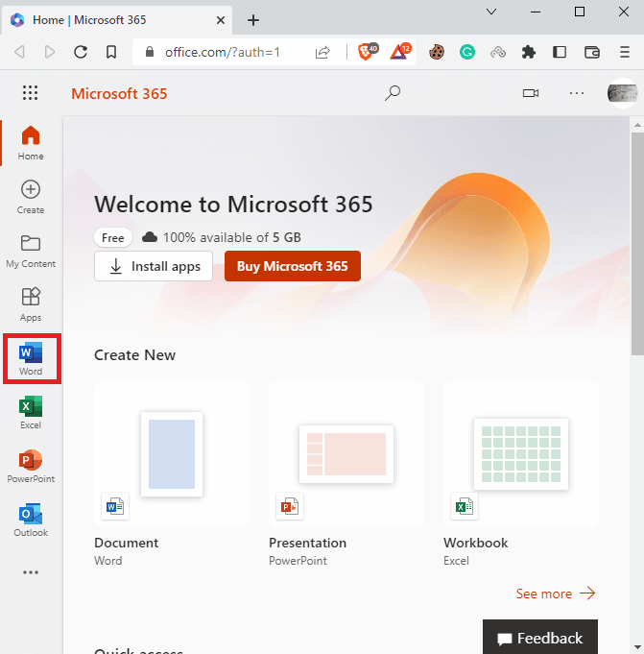This screenshot has width=644, height=654.
Task: Click Brave Rewards triangle icon
Action: click(x=400, y=52)
